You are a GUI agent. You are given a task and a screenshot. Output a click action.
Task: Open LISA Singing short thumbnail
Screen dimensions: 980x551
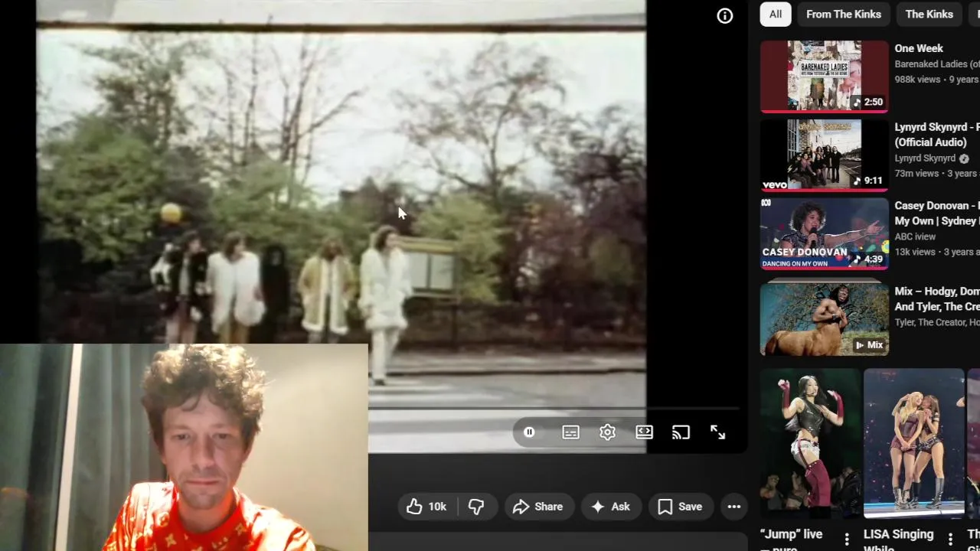[x=914, y=444]
